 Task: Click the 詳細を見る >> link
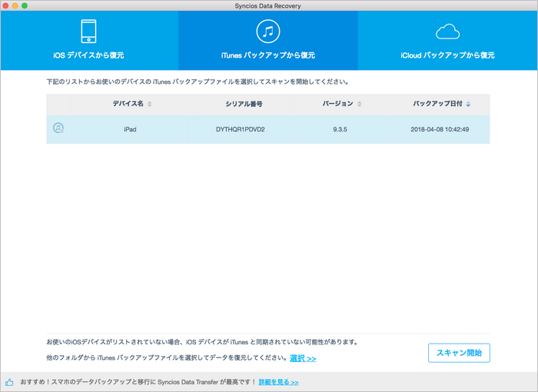click(278, 382)
